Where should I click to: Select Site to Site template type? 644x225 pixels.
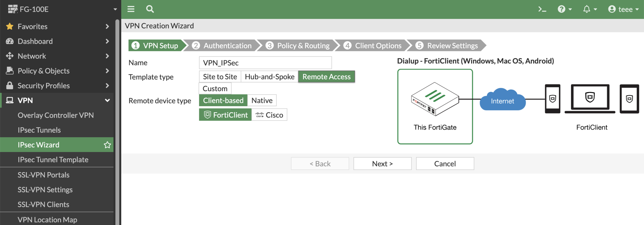click(x=220, y=77)
